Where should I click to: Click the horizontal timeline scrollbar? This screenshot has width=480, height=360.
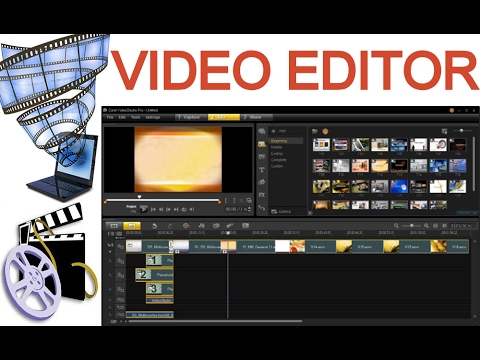tap(215, 321)
